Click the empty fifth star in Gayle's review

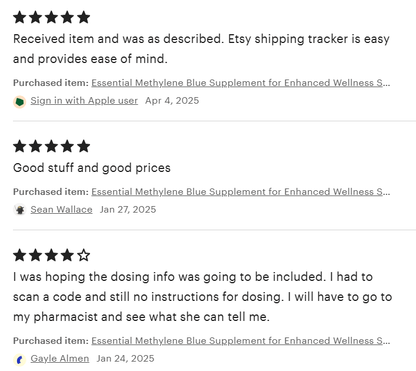84,255
